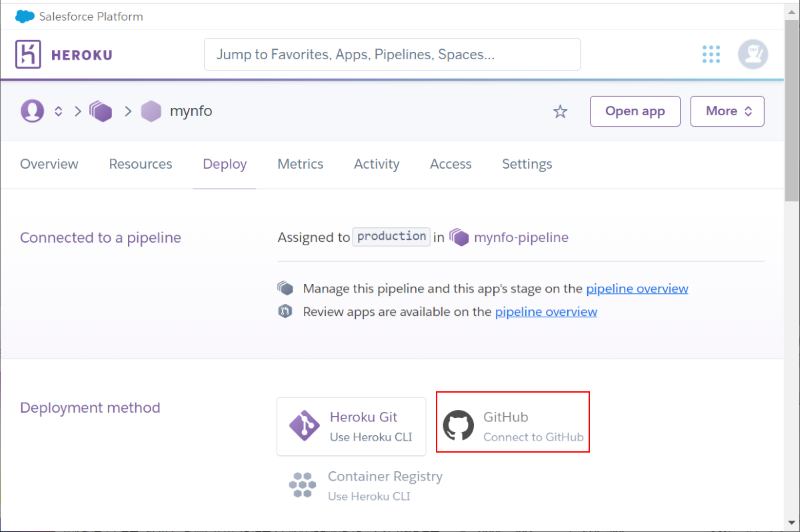Click the mynfo-pipeline hexagon icon

click(x=459, y=237)
